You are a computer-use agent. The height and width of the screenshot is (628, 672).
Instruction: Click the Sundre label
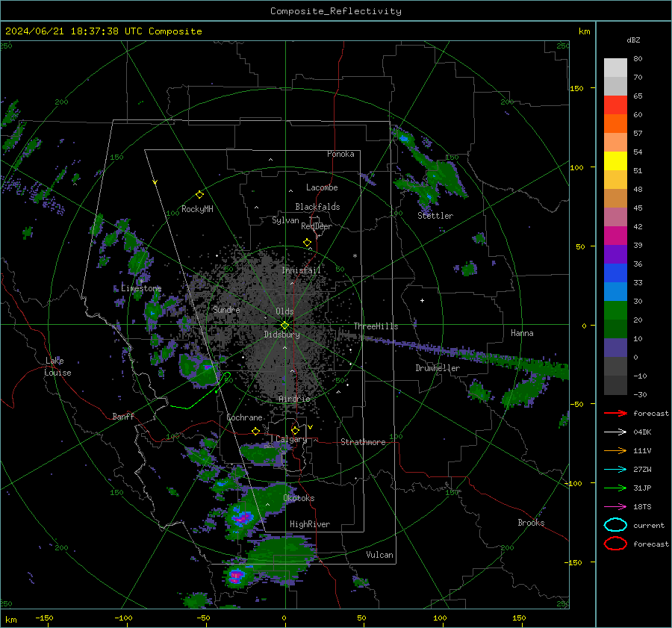(x=226, y=310)
